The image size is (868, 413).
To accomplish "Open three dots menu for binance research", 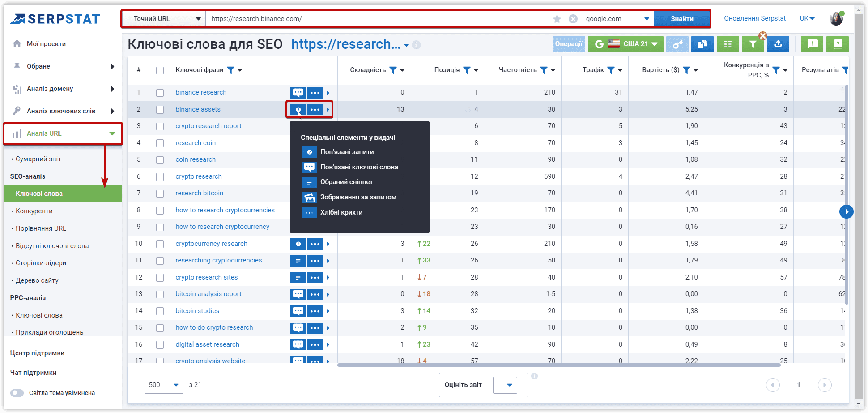I will tap(315, 93).
